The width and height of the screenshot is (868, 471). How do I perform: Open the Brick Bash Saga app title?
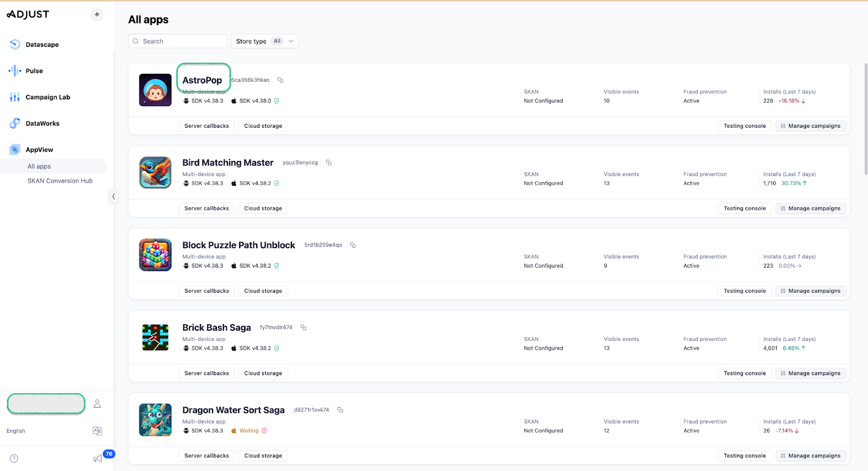coord(216,327)
